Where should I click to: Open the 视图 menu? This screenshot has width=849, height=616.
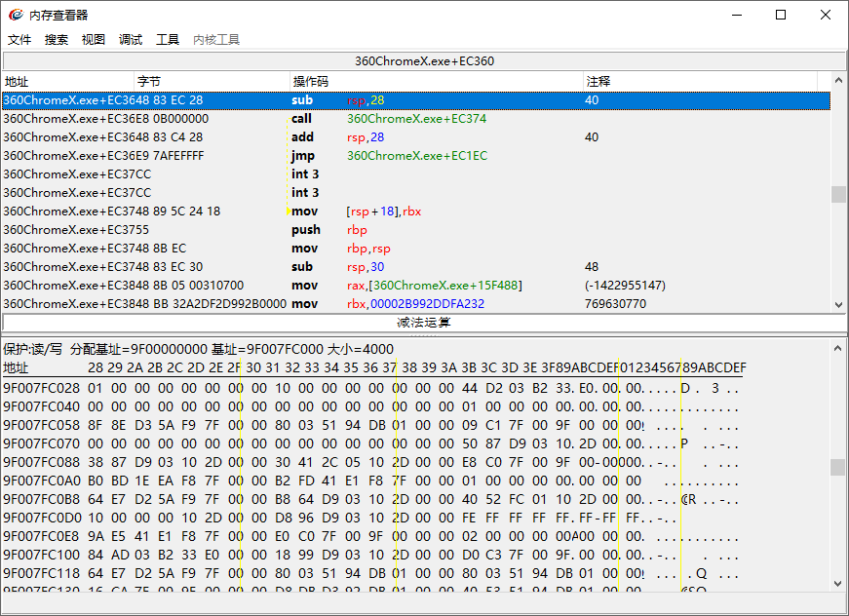(94, 40)
